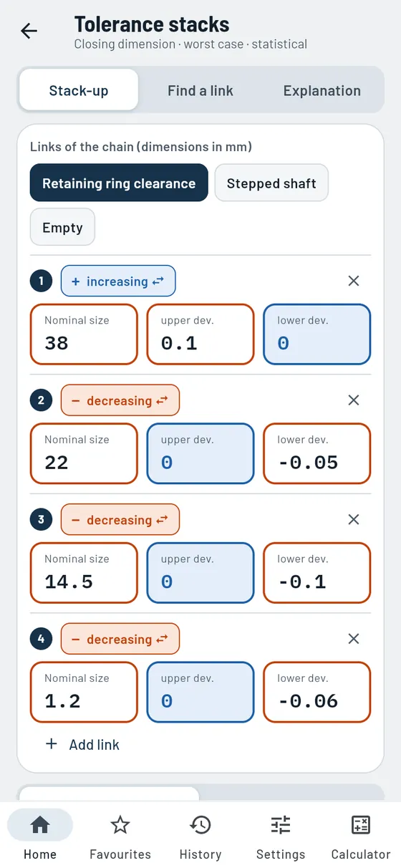The image size is (401, 868).
Task: Open the History clock icon
Action: tap(200, 825)
